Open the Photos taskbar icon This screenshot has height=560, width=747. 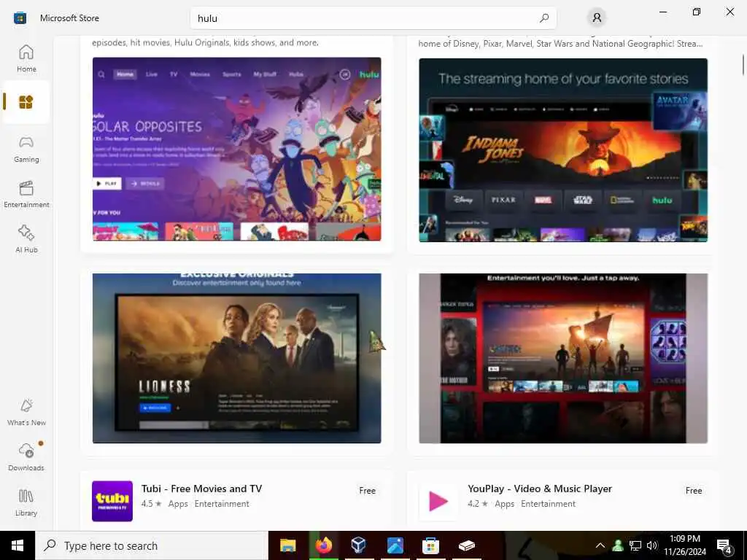click(x=395, y=545)
